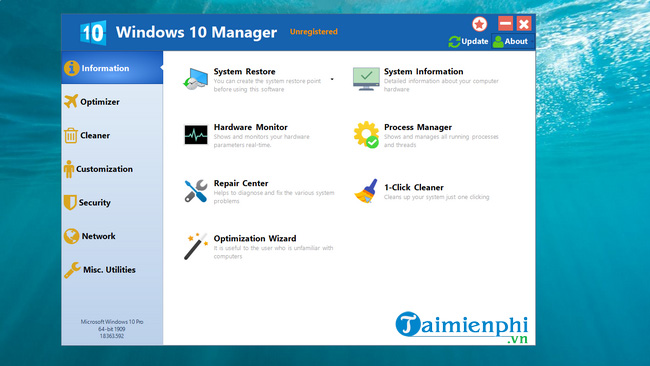
Task: Click the Information sidebar icon
Action: (72, 68)
